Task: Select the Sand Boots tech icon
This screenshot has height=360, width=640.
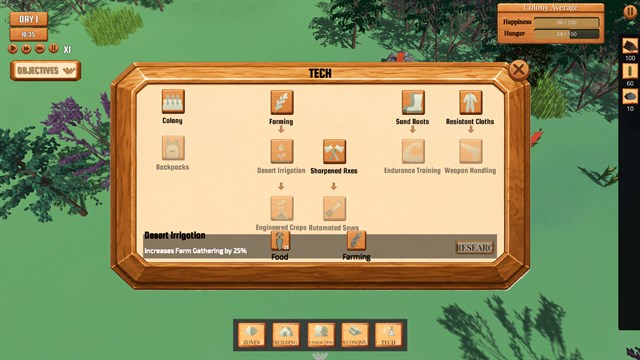Action: (x=413, y=102)
